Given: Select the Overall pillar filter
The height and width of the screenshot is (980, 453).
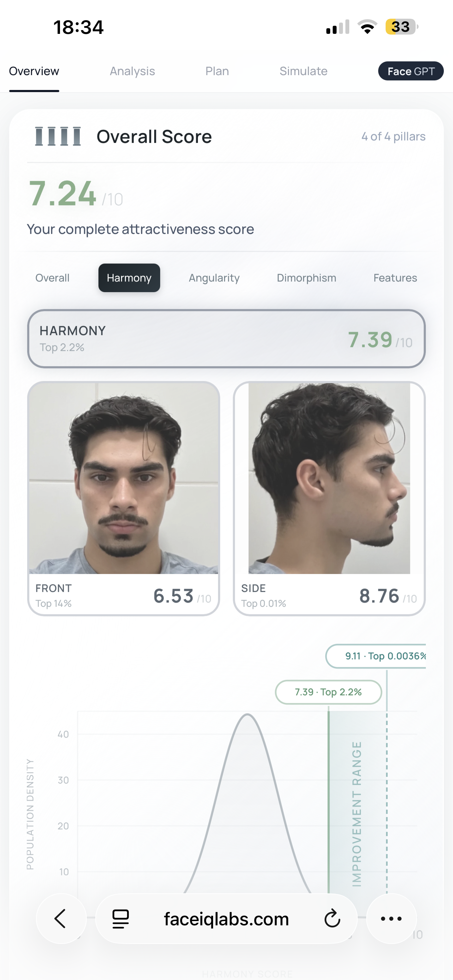Looking at the screenshot, I should coord(53,278).
